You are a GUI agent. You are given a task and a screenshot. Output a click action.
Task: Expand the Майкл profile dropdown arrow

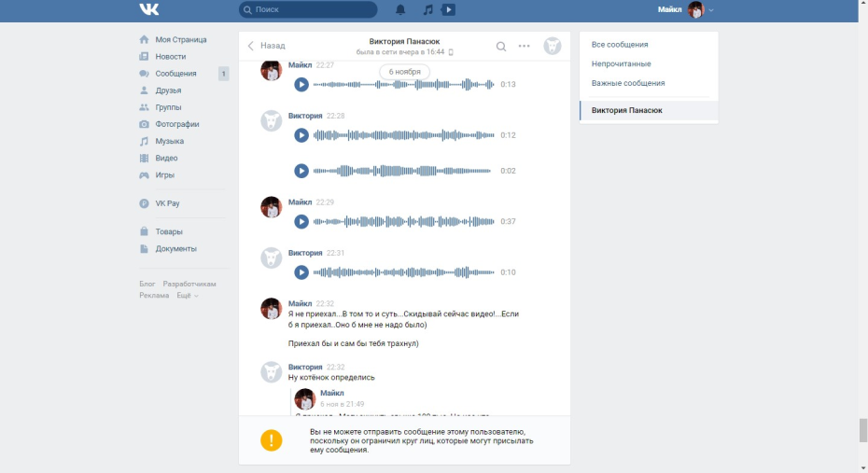tap(711, 10)
